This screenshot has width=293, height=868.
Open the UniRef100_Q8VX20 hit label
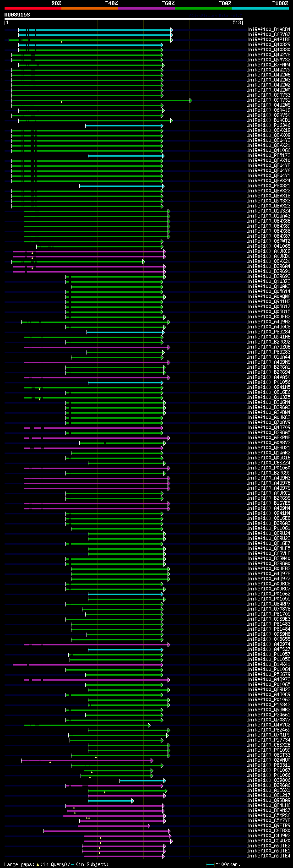(x=268, y=262)
